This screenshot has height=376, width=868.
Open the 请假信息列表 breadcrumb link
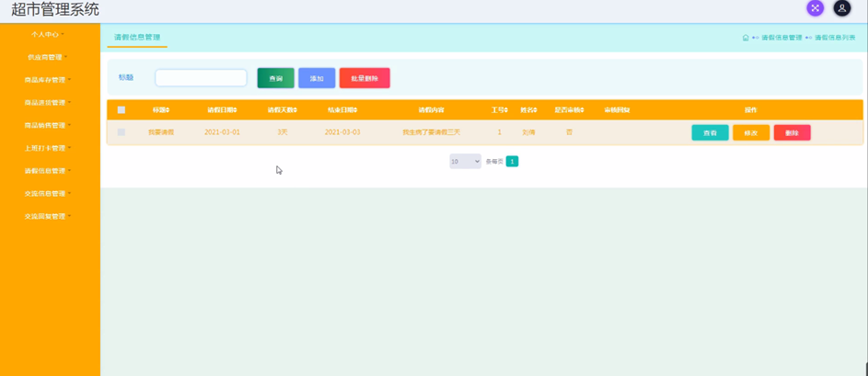coord(836,38)
